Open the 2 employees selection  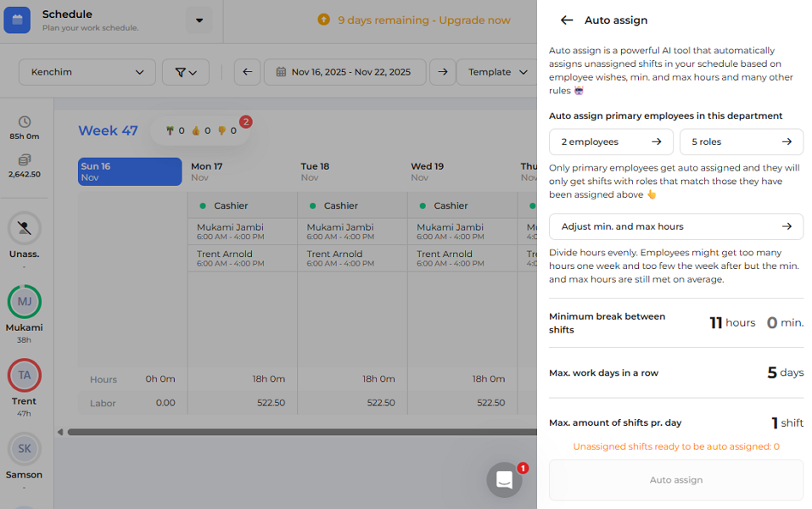610,142
